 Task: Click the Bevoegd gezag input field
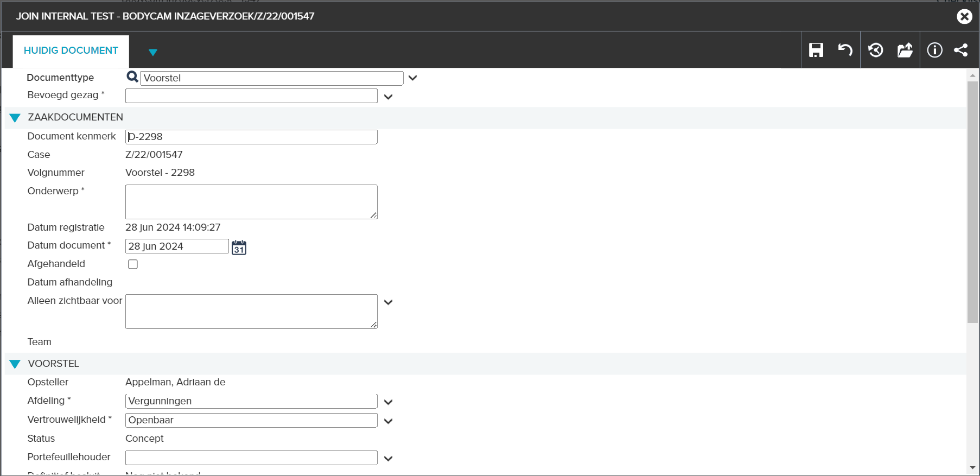click(251, 96)
